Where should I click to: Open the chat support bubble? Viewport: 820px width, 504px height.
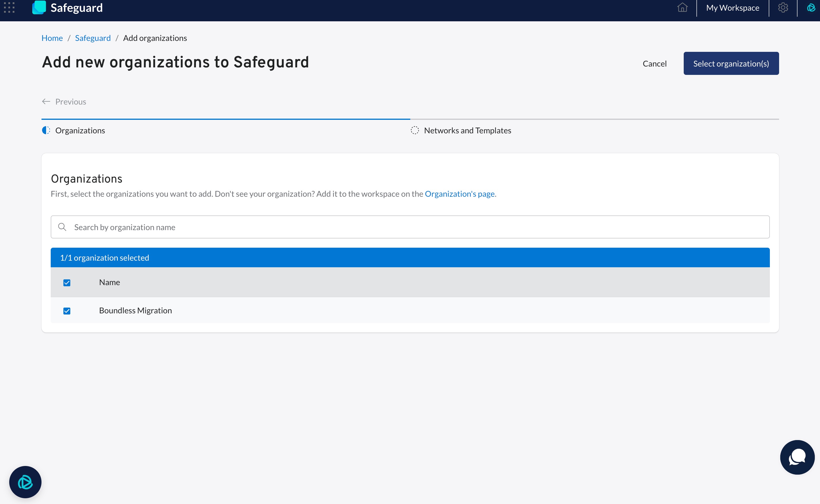pos(797,457)
